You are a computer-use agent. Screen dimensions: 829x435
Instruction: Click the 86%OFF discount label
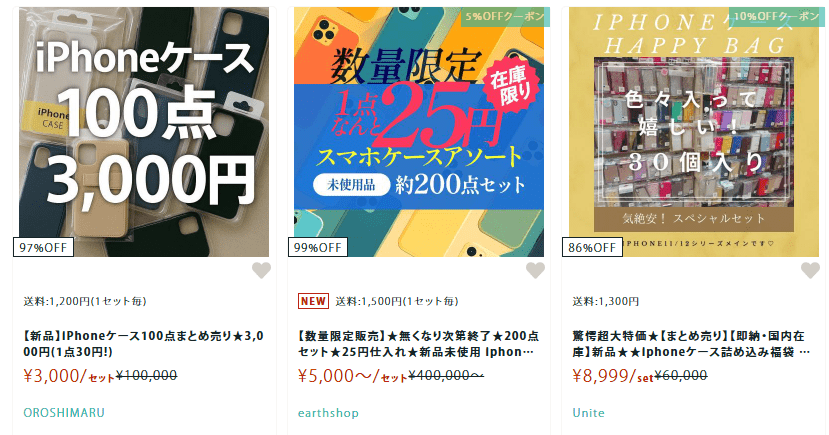coord(592,247)
